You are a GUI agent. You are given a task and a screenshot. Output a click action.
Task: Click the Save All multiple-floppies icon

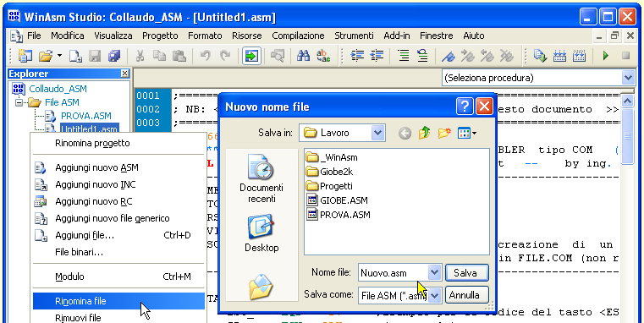point(114,56)
